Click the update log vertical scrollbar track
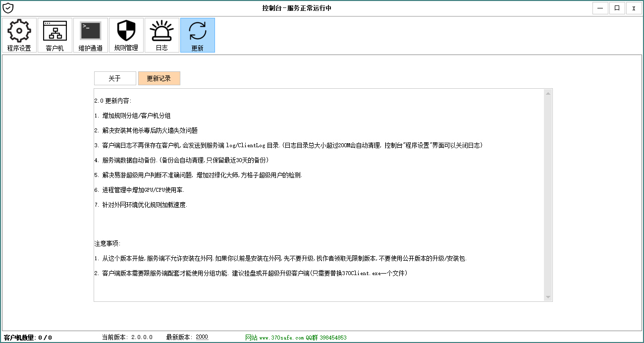 coord(548,195)
